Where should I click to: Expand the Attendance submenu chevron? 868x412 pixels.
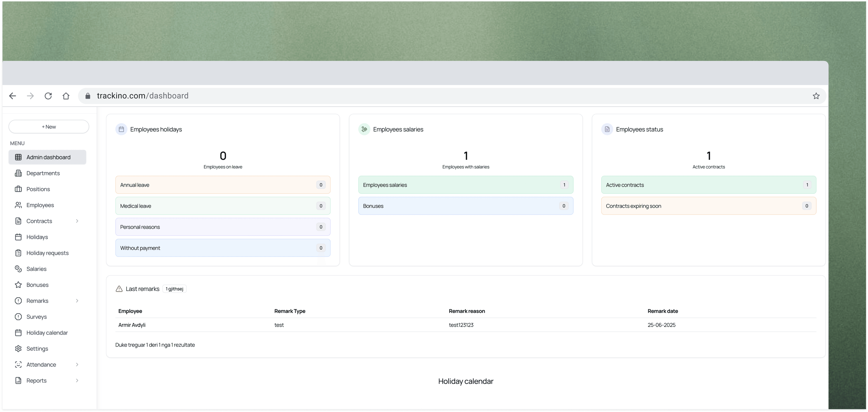click(77, 364)
